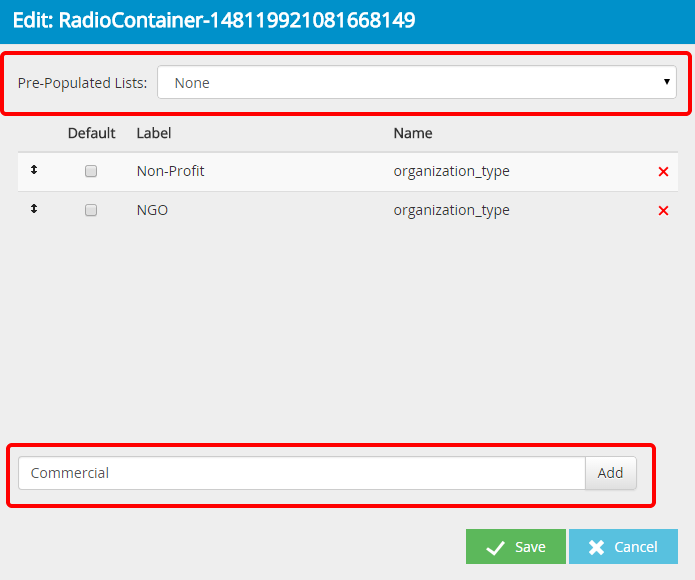Save the radio container changes
Viewport: 695px width, 580px height.
(515, 547)
